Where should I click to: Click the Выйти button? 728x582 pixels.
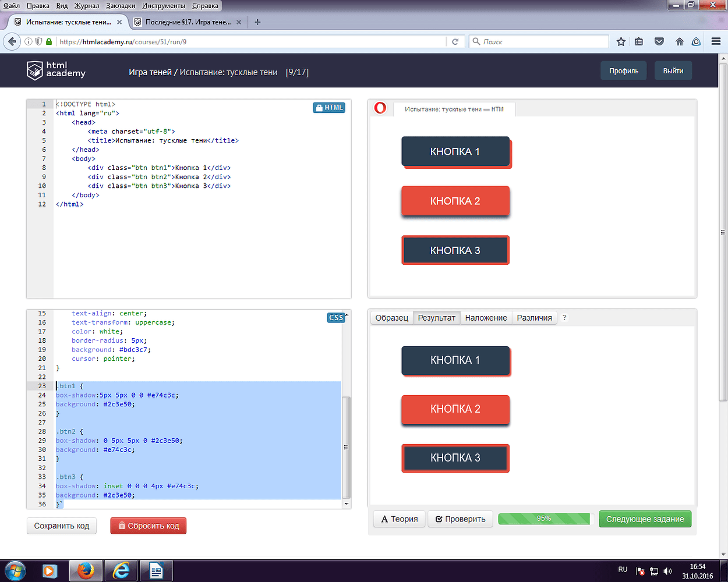pyautogui.click(x=673, y=70)
